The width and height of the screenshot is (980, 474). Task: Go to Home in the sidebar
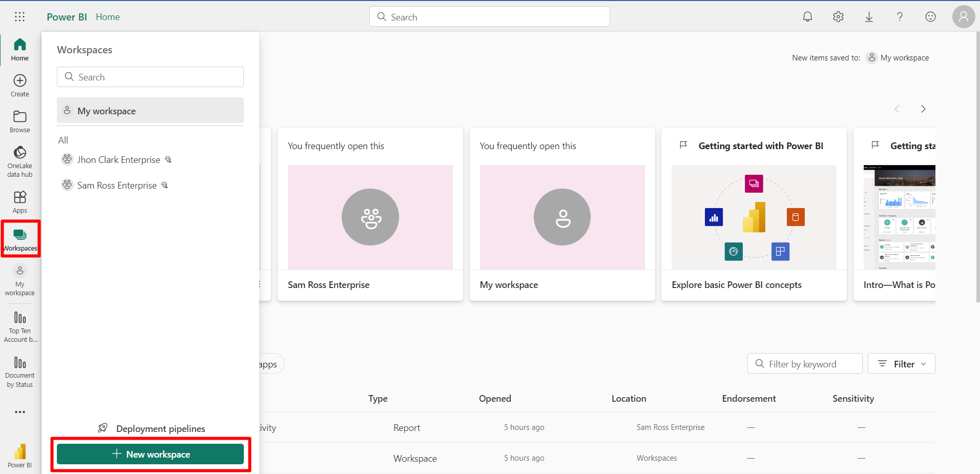20,49
